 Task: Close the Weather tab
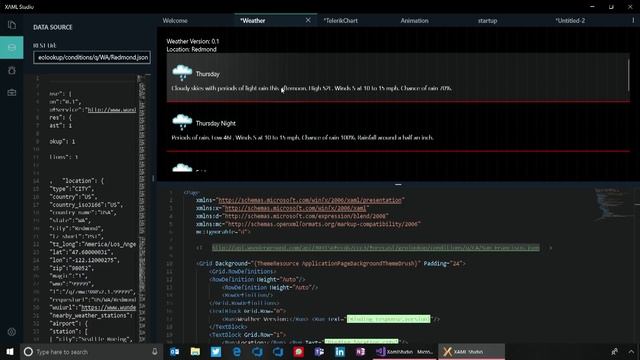[308, 20]
